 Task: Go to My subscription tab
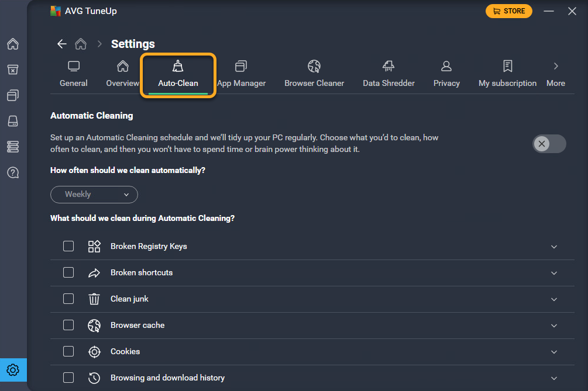(x=507, y=74)
